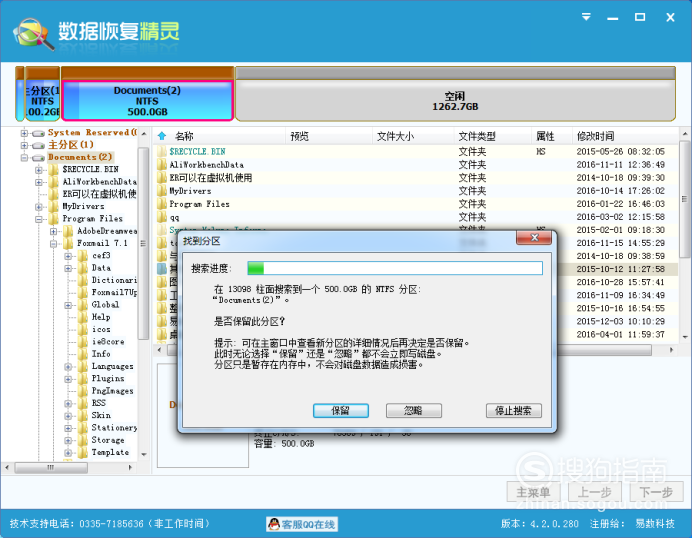
Task: Click the blue up-arrow parent folder icon
Action: 162,136
